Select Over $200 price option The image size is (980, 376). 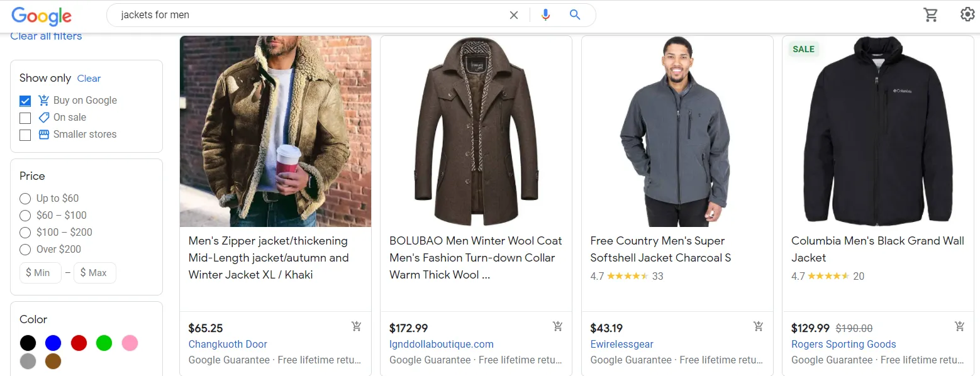(25, 250)
